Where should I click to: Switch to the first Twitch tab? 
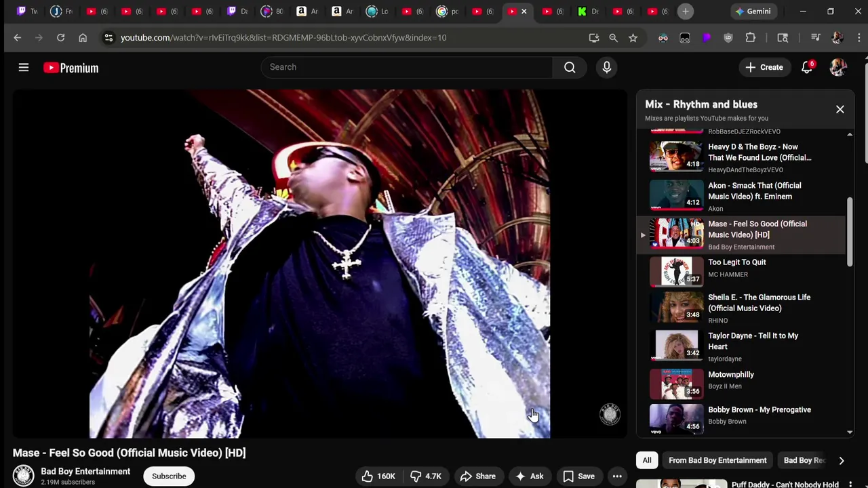tap(27, 11)
